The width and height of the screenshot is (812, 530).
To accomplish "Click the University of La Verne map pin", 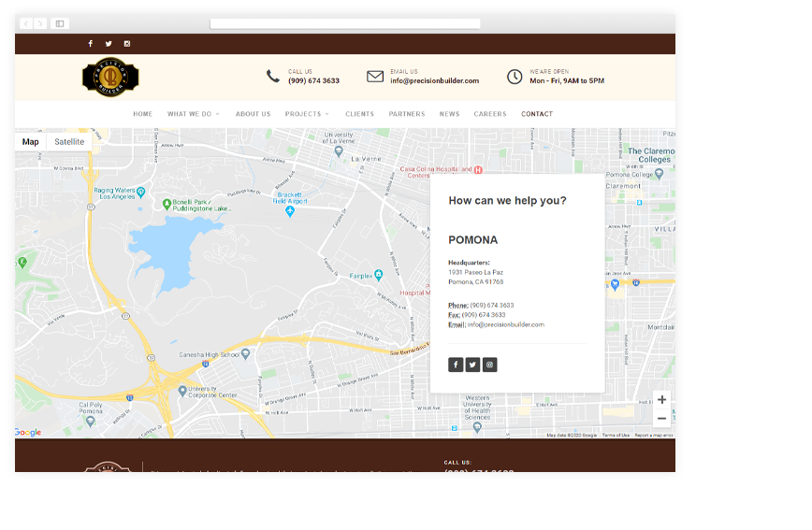I will pos(339,150).
